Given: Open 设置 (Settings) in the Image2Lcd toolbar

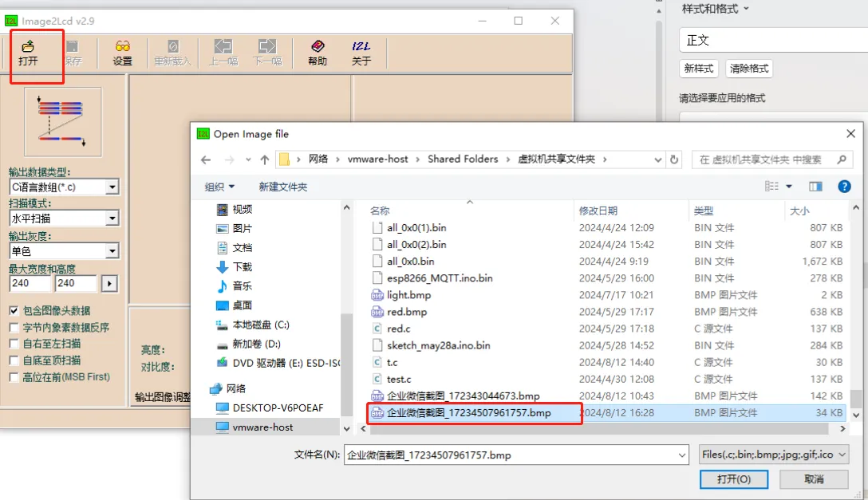Looking at the screenshot, I should 122,53.
